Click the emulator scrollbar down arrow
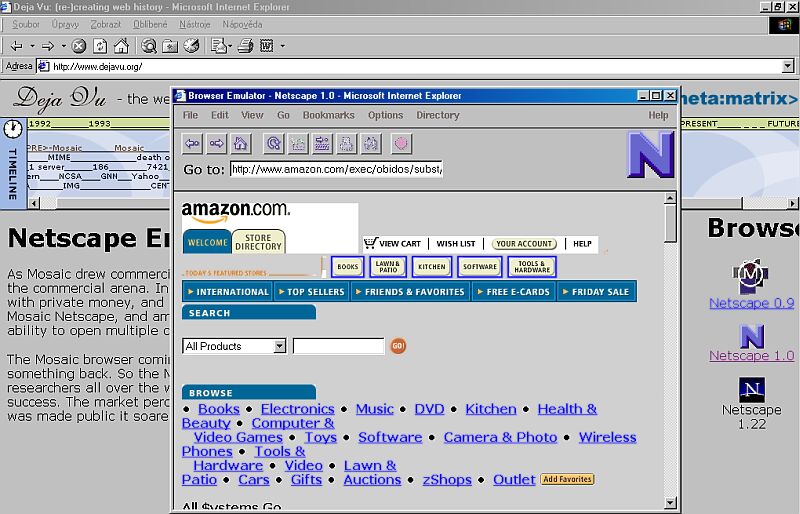 (671, 502)
